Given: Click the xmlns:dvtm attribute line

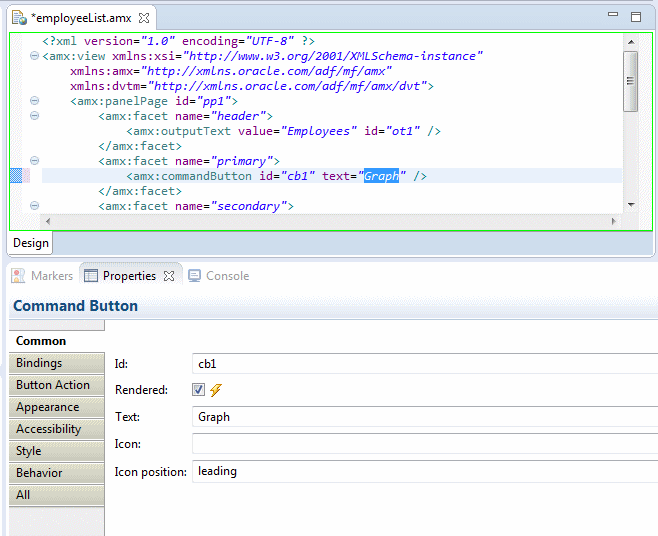Looking at the screenshot, I should (252, 86).
